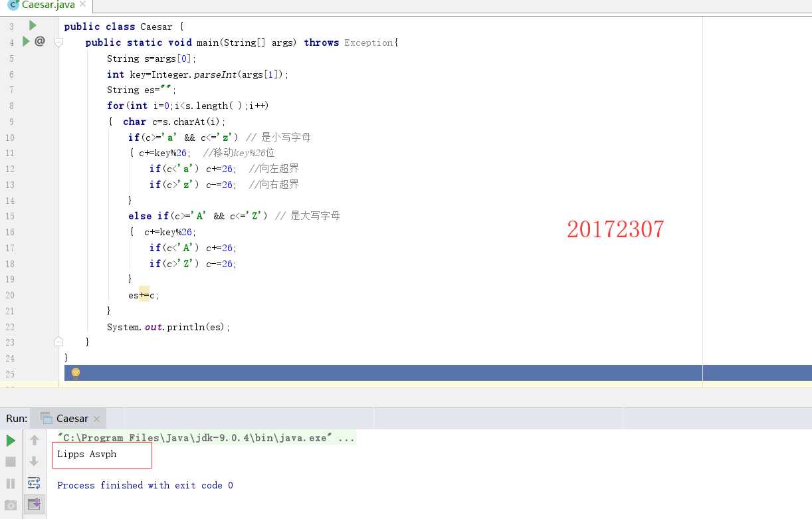The height and width of the screenshot is (519, 812).
Task: Click the lowercase check if statement on line 10
Action: pos(183,138)
